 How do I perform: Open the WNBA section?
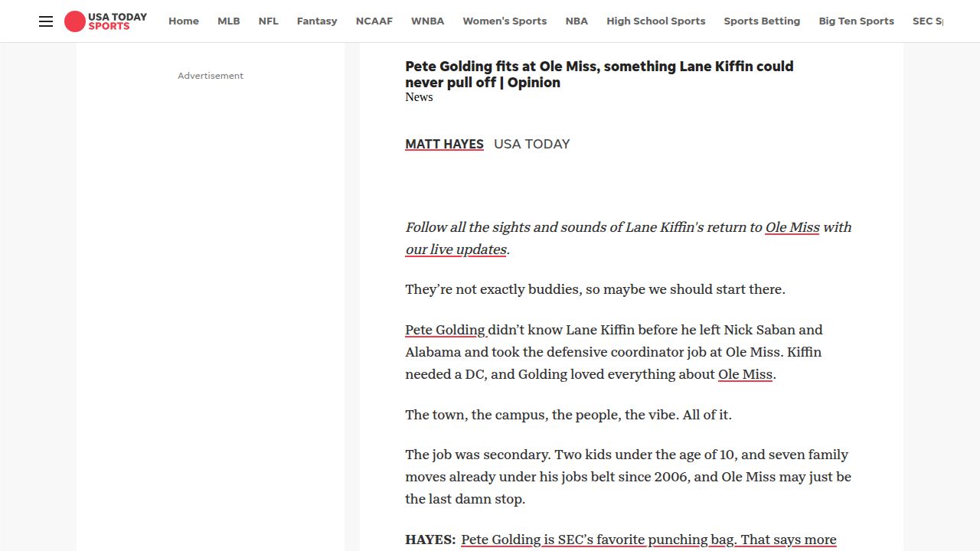pyautogui.click(x=427, y=21)
